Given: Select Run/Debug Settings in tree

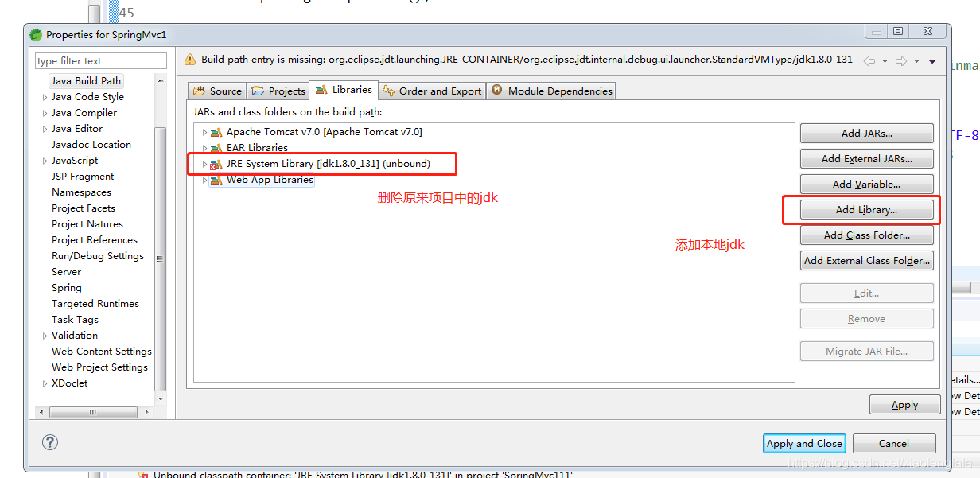Looking at the screenshot, I should pyautogui.click(x=98, y=256).
